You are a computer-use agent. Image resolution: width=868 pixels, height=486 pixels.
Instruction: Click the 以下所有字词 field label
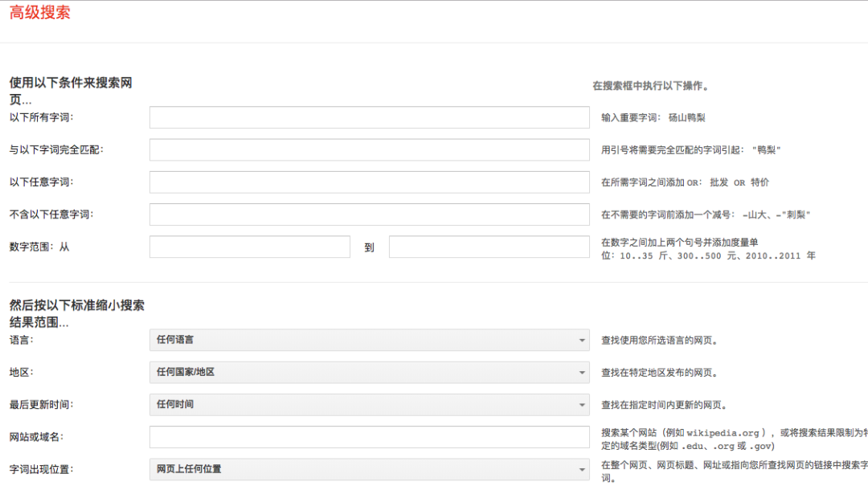click(x=42, y=117)
